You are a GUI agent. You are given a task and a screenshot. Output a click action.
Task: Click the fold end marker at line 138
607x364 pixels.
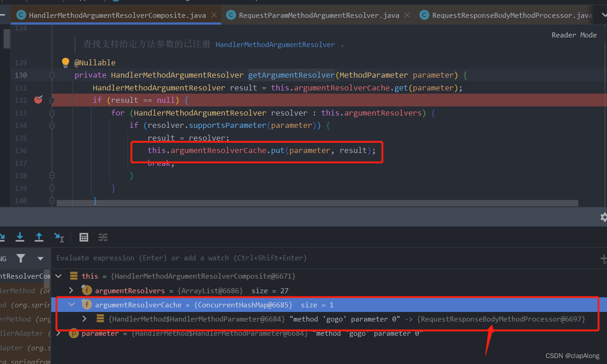click(x=52, y=175)
